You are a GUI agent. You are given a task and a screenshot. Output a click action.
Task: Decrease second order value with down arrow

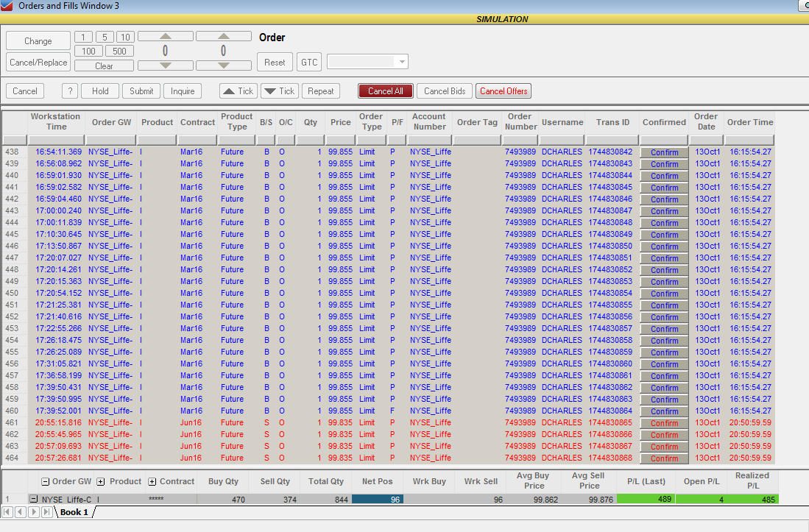coord(223,65)
